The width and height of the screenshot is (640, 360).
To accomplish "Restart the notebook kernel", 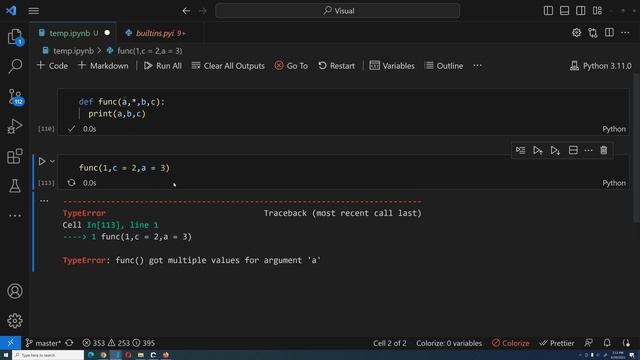I will tap(337, 66).
